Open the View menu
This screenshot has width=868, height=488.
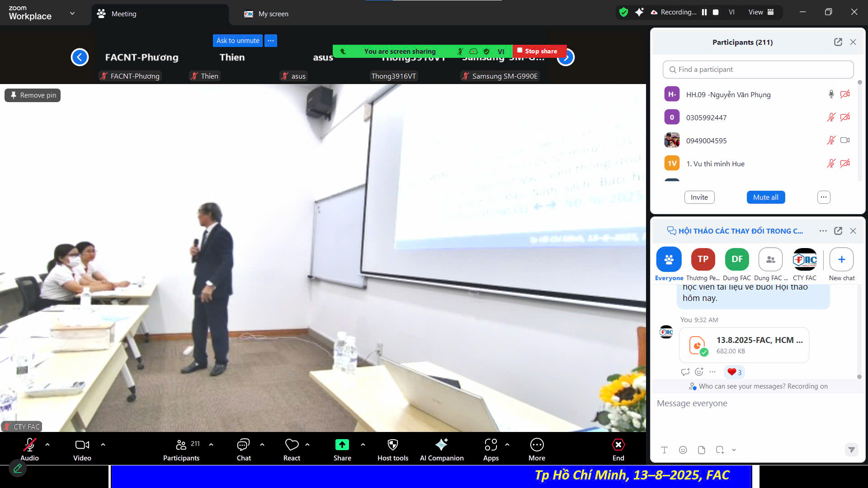pyautogui.click(x=760, y=12)
